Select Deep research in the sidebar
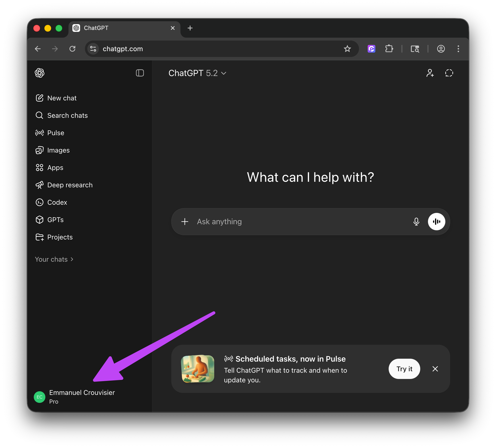 pyautogui.click(x=70, y=185)
